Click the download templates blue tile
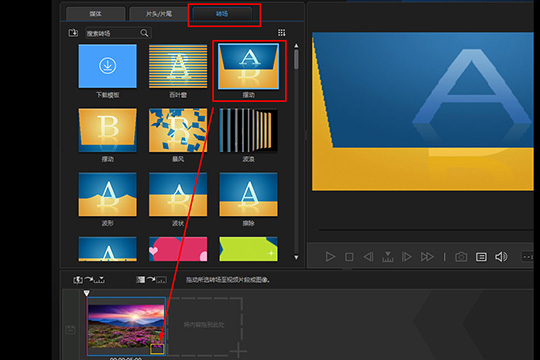The image size is (540, 360). [x=107, y=66]
